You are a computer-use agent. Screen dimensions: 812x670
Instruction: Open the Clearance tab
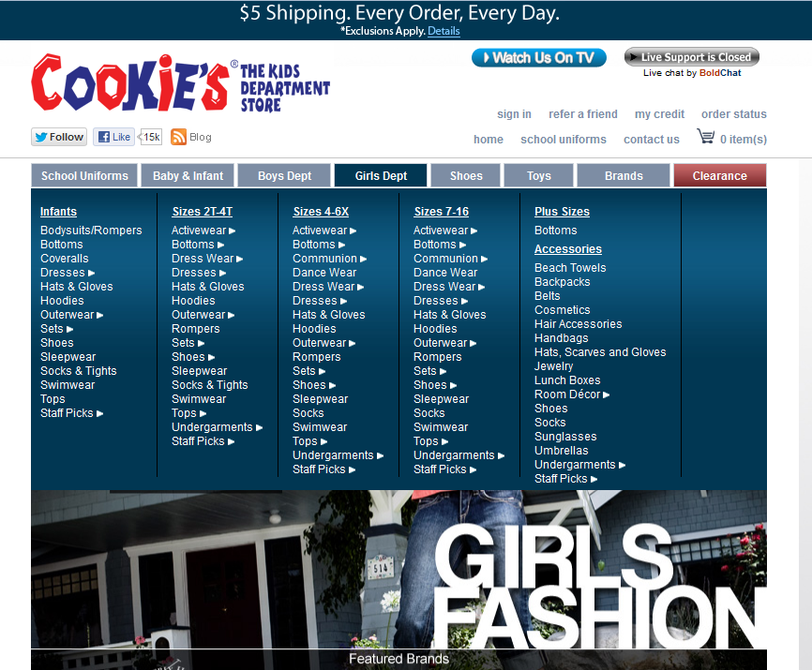coord(720,176)
